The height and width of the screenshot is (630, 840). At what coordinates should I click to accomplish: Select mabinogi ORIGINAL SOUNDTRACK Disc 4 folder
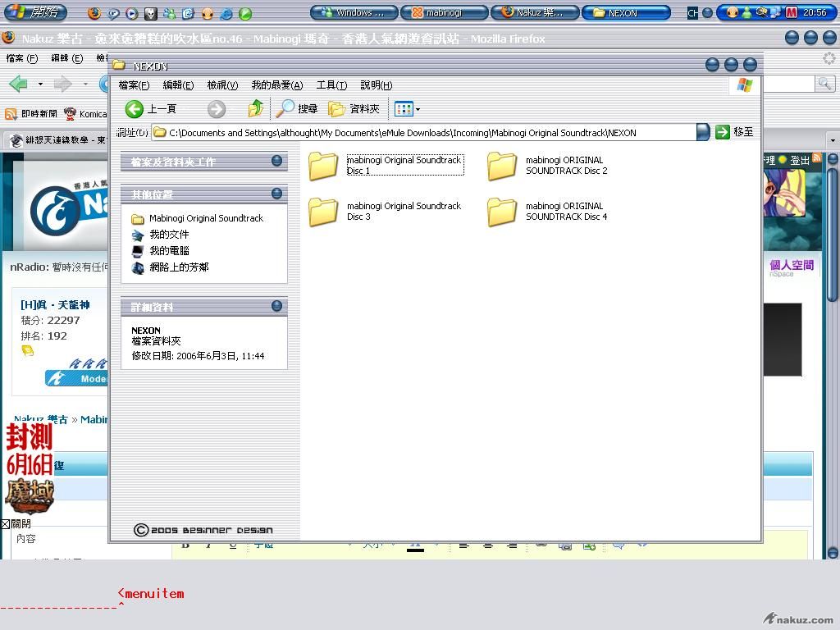click(547, 211)
